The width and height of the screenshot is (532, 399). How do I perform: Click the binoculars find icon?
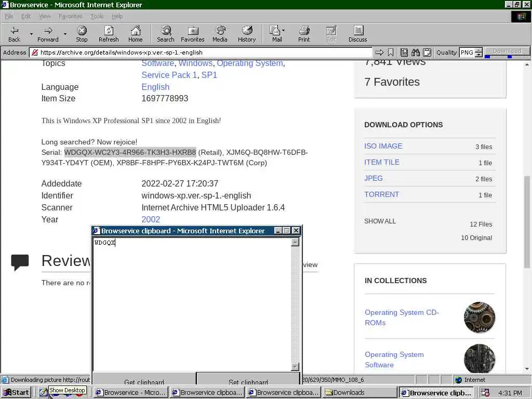click(416, 52)
